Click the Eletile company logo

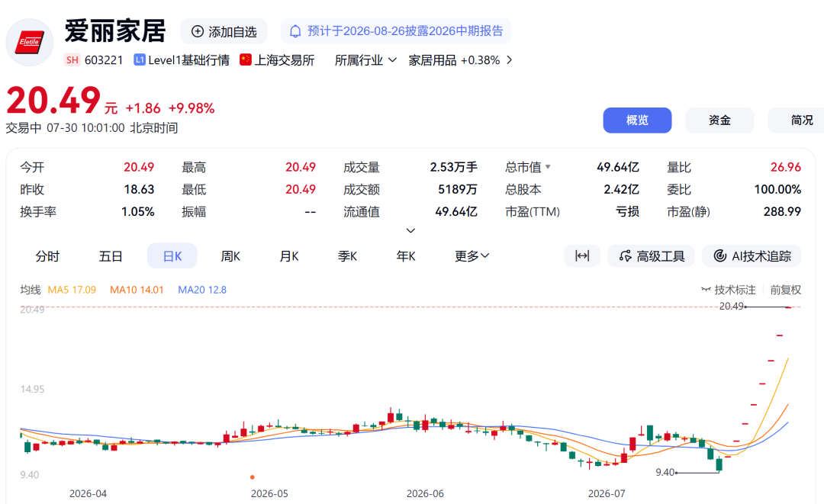coord(30,43)
